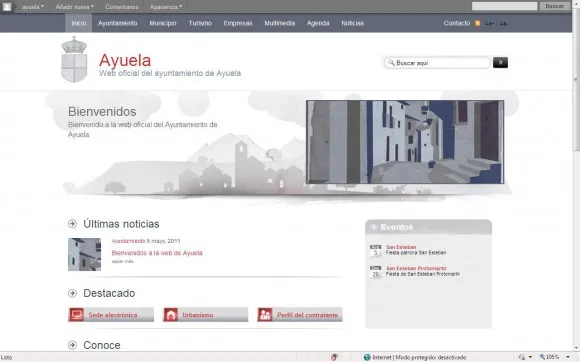This screenshot has height=362, width=580.
Task: Open the Multimedia navigation item
Action: [280, 23]
